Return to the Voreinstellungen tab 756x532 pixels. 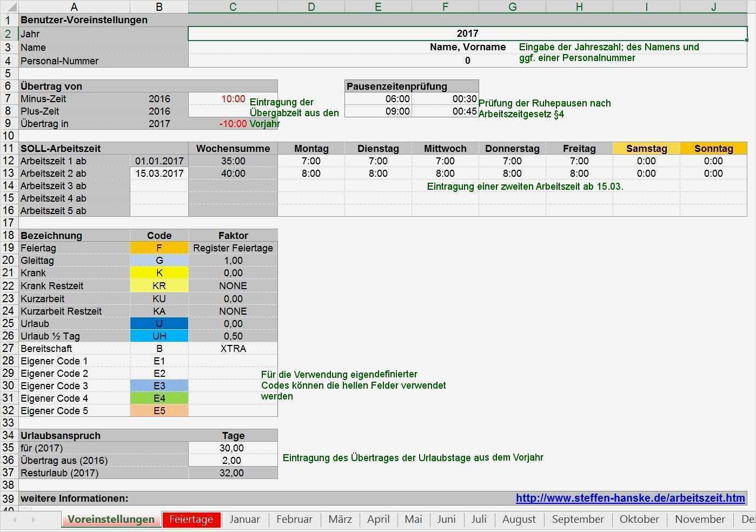[x=110, y=519]
